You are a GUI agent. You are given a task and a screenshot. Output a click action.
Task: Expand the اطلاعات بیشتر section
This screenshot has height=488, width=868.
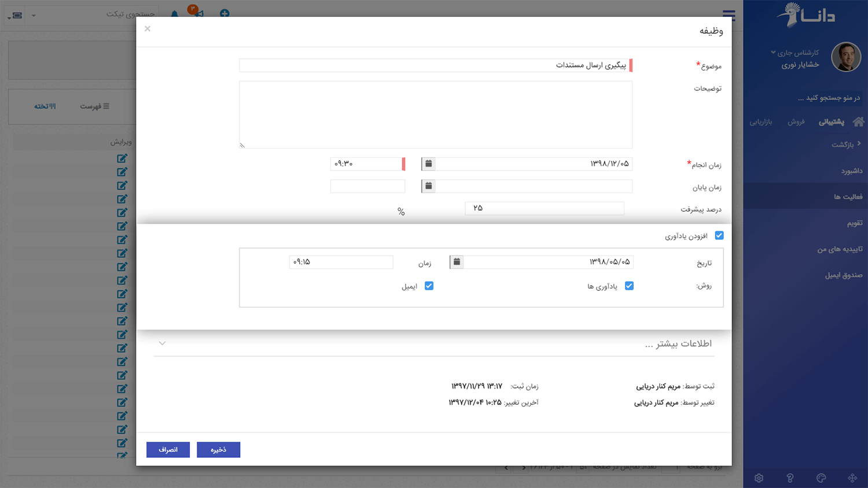[x=162, y=343]
